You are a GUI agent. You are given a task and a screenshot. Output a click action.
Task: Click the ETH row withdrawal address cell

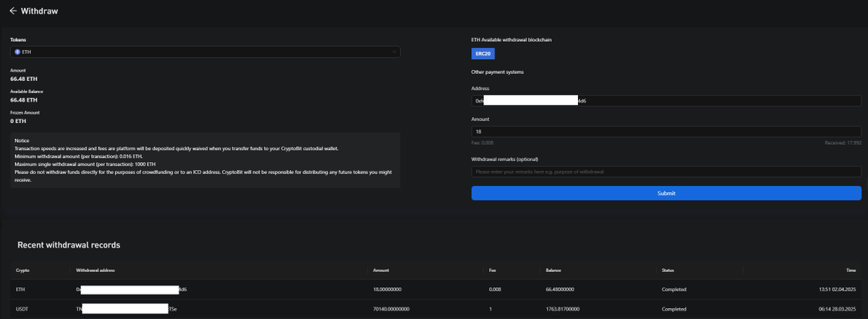132,289
